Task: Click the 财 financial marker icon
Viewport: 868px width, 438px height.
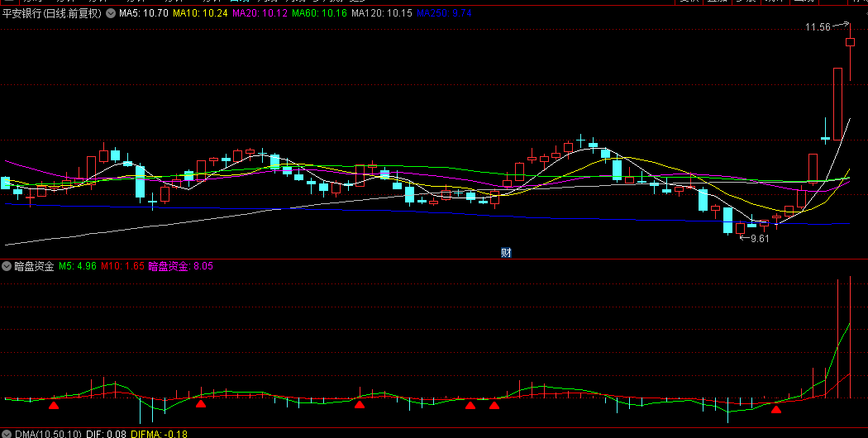Action: 506,253
